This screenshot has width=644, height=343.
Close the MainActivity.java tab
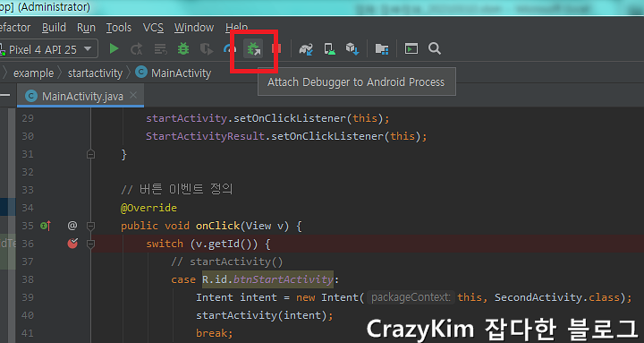point(133,96)
